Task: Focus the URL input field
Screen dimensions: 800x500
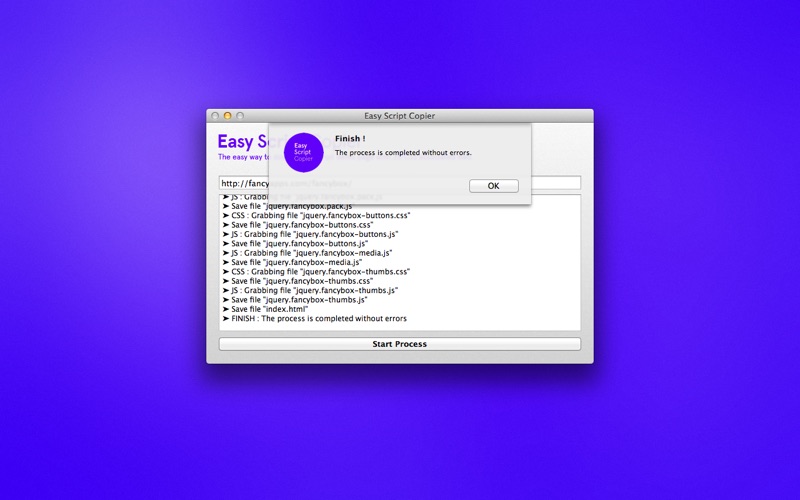Action: click(x=399, y=183)
